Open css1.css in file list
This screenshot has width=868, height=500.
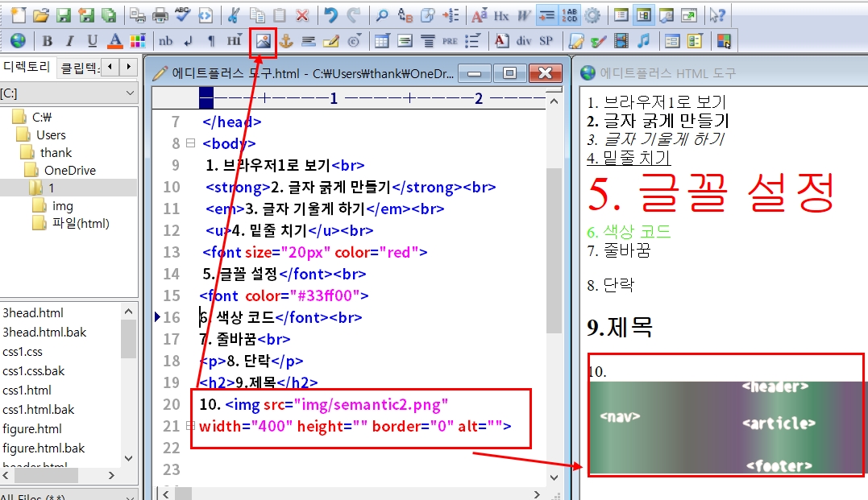pyautogui.click(x=22, y=352)
